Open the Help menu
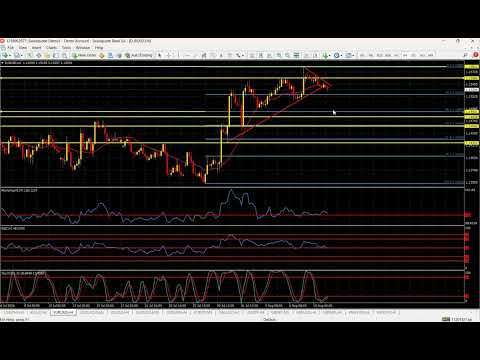 tap(99, 48)
